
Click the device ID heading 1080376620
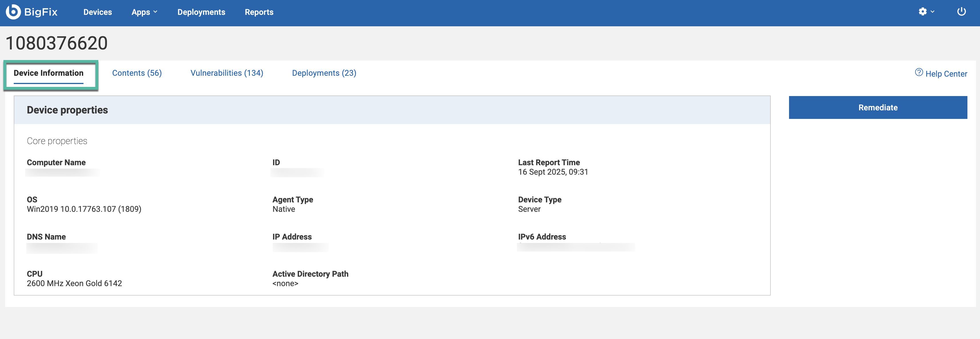pos(57,43)
